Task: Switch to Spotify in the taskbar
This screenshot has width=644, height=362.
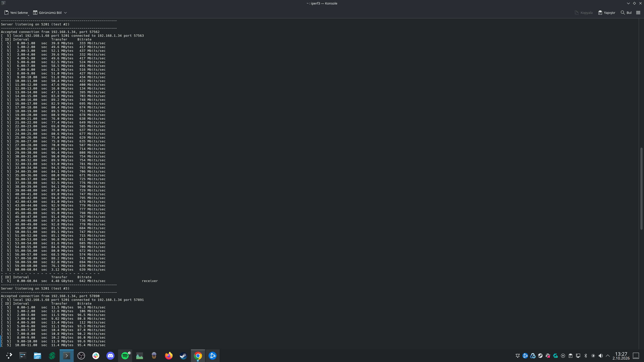Action: click(x=125, y=355)
